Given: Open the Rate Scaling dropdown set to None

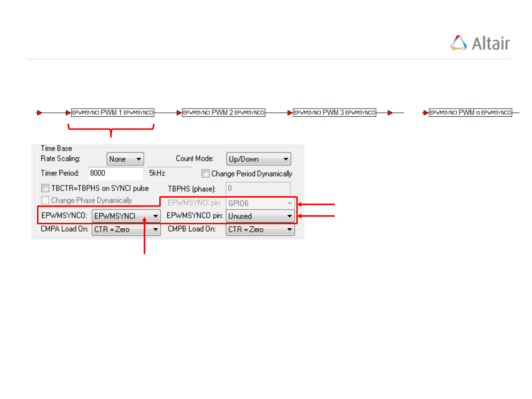Looking at the screenshot, I should tap(125, 159).
